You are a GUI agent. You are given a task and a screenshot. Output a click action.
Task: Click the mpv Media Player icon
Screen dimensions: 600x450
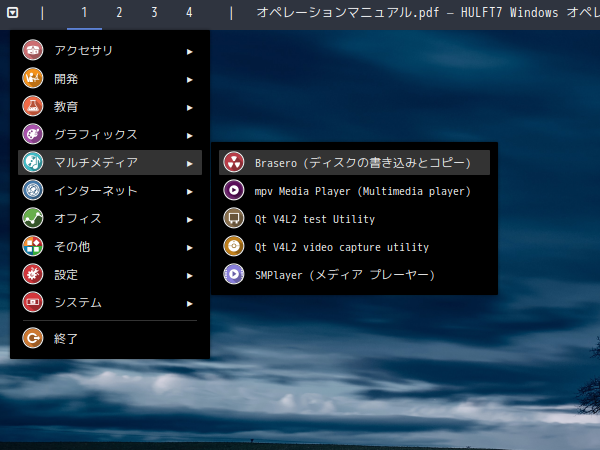point(234,190)
